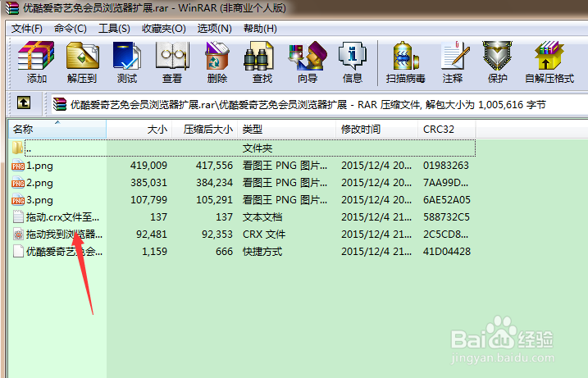Click the 自解压格式 (SFX) icon
Screen dimensions: 588x378
[x=549, y=56]
